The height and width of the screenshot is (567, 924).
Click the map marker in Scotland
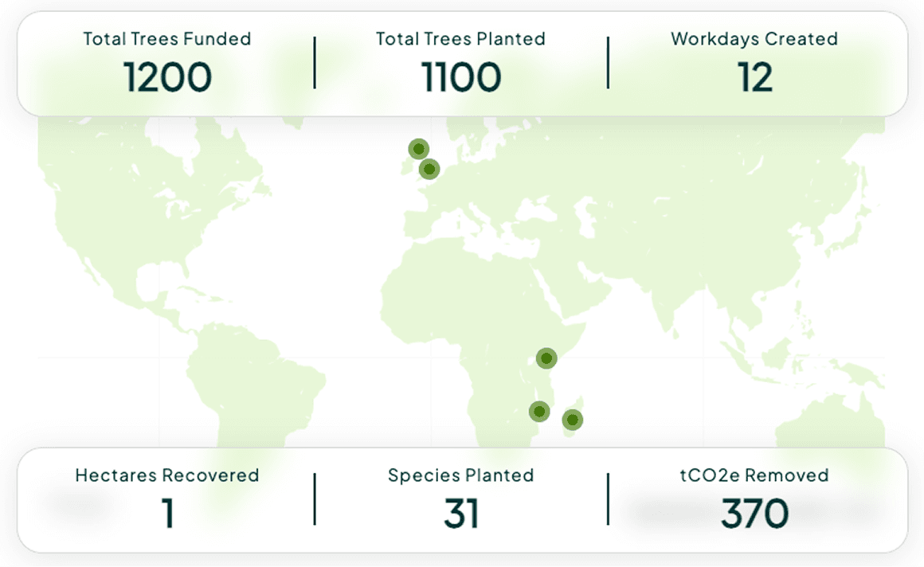pos(418,149)
